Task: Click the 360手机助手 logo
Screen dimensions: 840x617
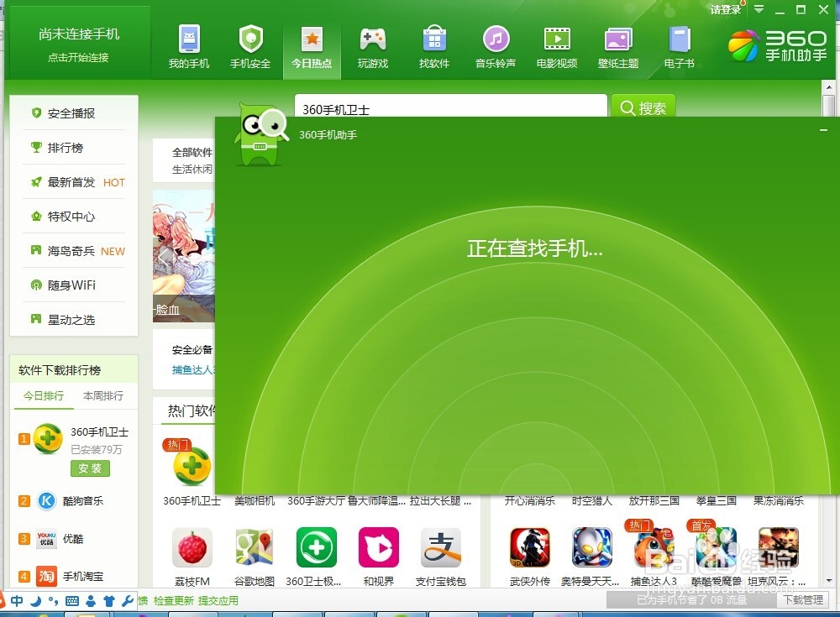Action: (x=777, y=46)
